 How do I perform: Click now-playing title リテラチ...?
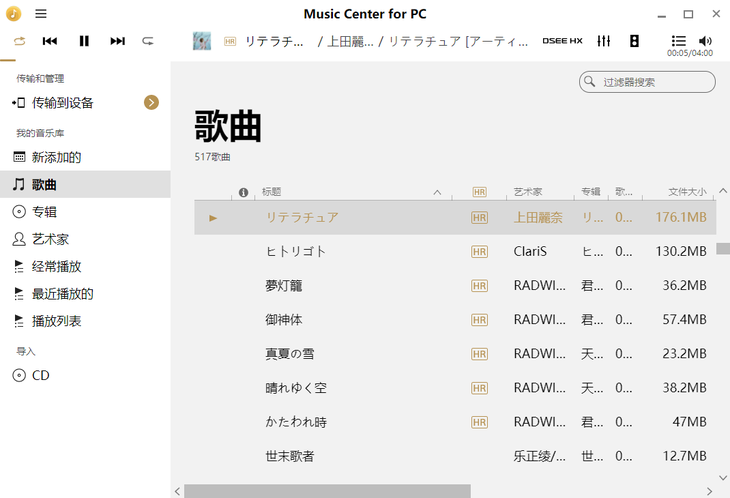point(274,41)
